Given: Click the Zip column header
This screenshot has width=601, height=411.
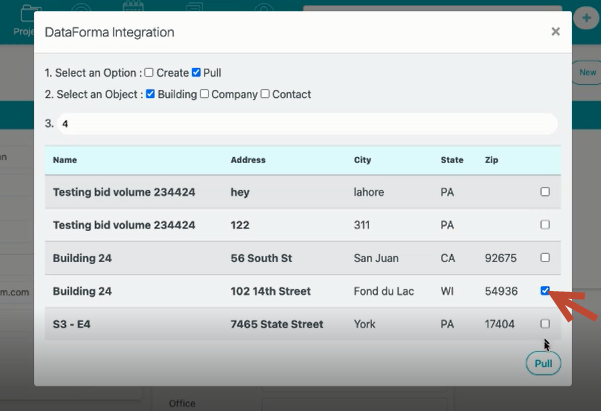Looking at the screenshot, I should (491, 160).
